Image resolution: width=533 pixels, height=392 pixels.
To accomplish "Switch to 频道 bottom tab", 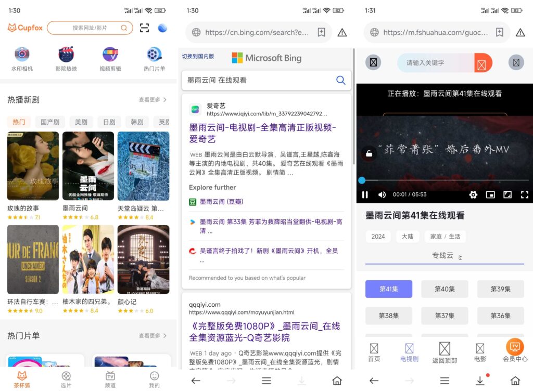I will 110,380.
